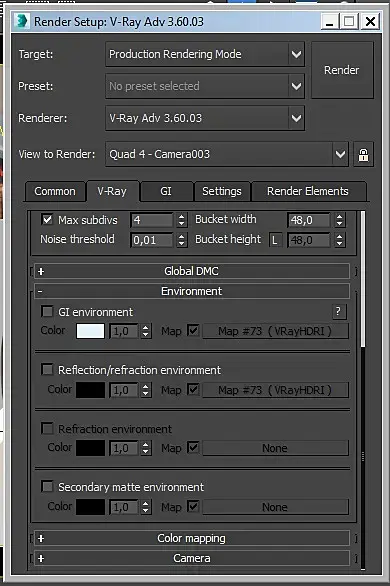
Task: Enable Reflection/refraction environment checkbox
Action: click(47, 370)
